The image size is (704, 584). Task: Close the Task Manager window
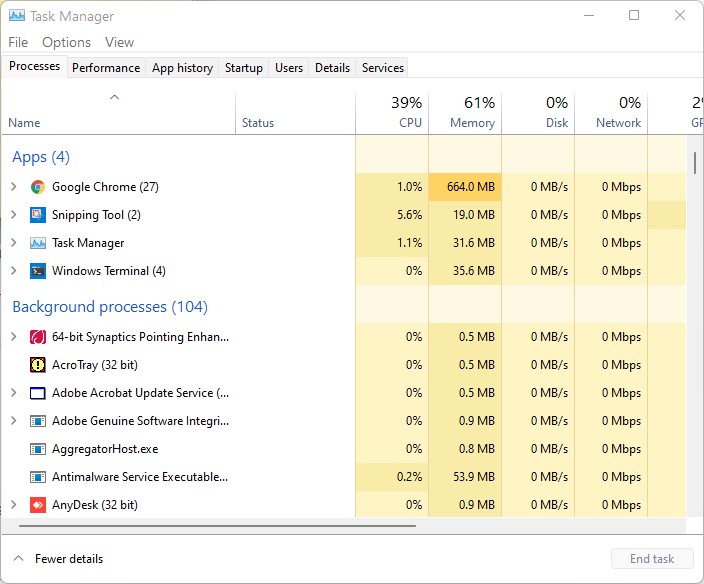point(680,16)
